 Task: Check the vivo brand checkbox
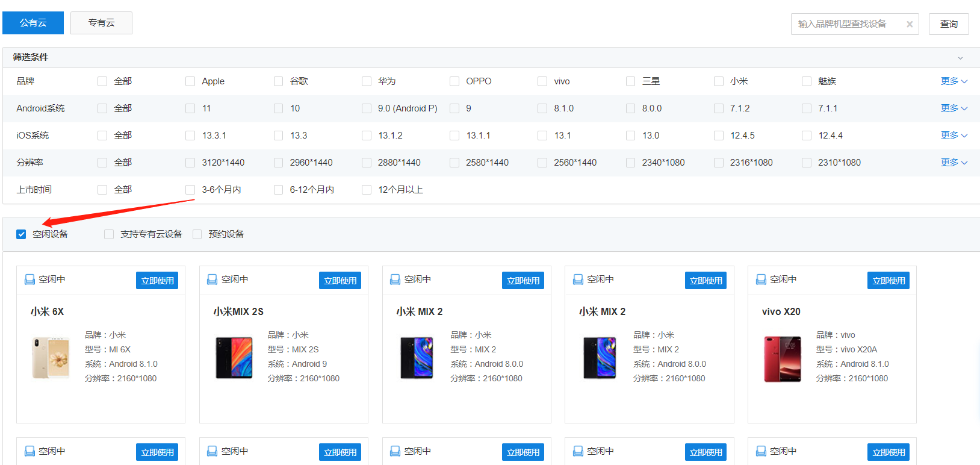pos(542,81)
